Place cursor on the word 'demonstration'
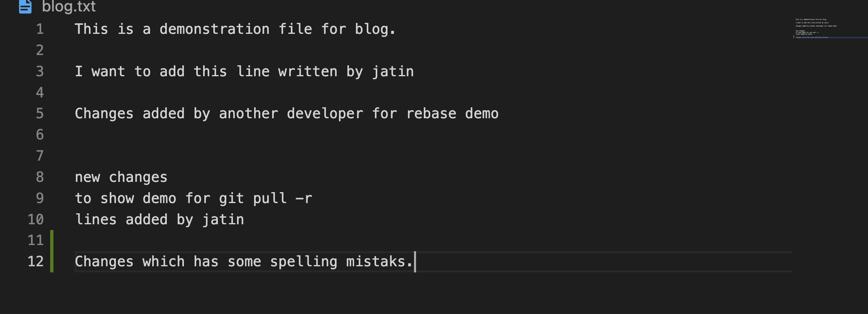 (215, 29)
